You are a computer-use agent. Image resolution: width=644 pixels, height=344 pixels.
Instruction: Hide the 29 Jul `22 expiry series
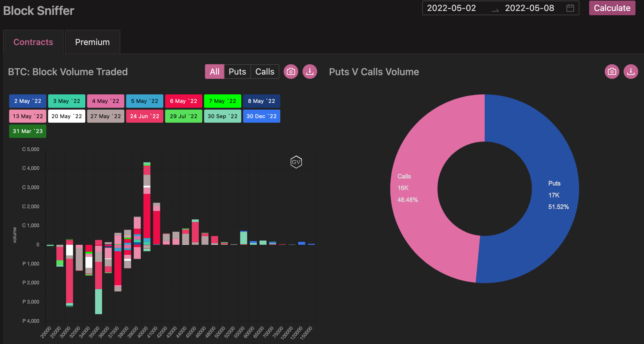pyautogui.click(x=184, y=116)
